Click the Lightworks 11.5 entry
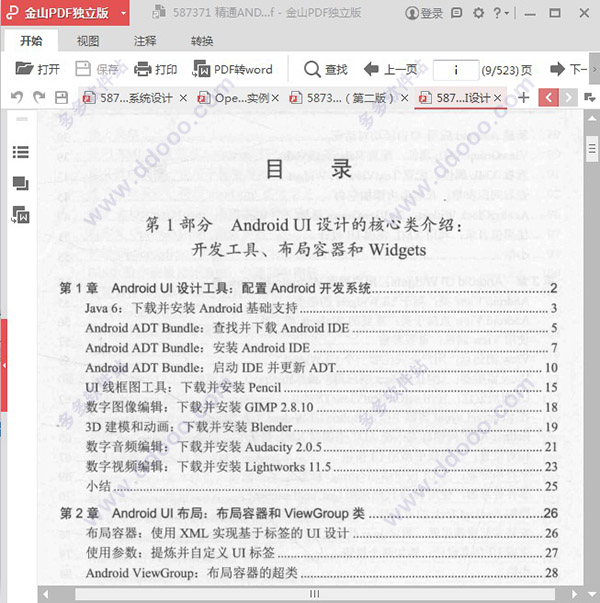This screenshot has width=600, height=603. pyautogui.click(x=321, y=466)
